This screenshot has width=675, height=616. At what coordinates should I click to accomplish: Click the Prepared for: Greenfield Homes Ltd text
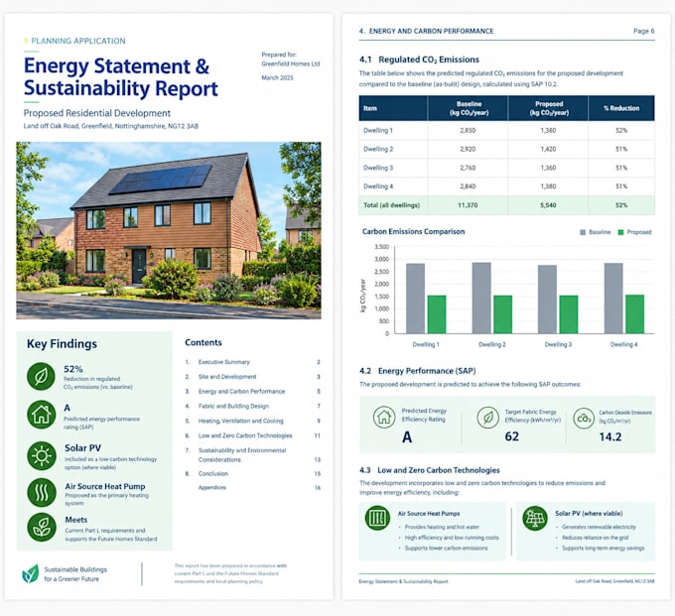click(x=291, y=60)
